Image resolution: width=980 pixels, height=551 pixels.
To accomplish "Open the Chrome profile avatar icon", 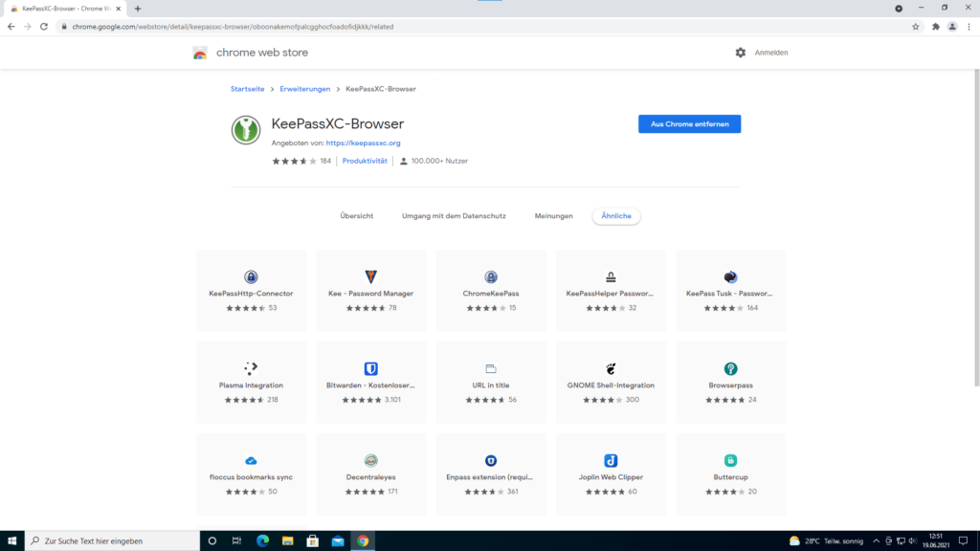I will pos(952,27).
